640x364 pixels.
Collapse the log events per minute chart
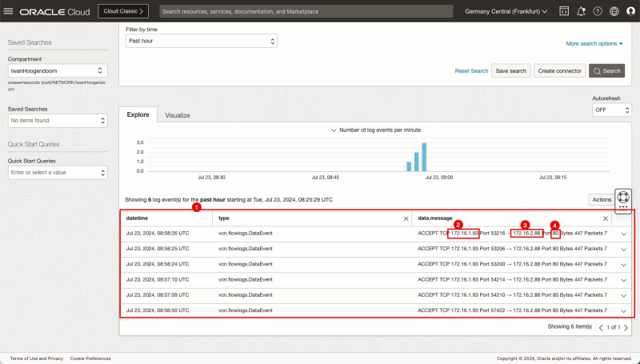[334, 130]
